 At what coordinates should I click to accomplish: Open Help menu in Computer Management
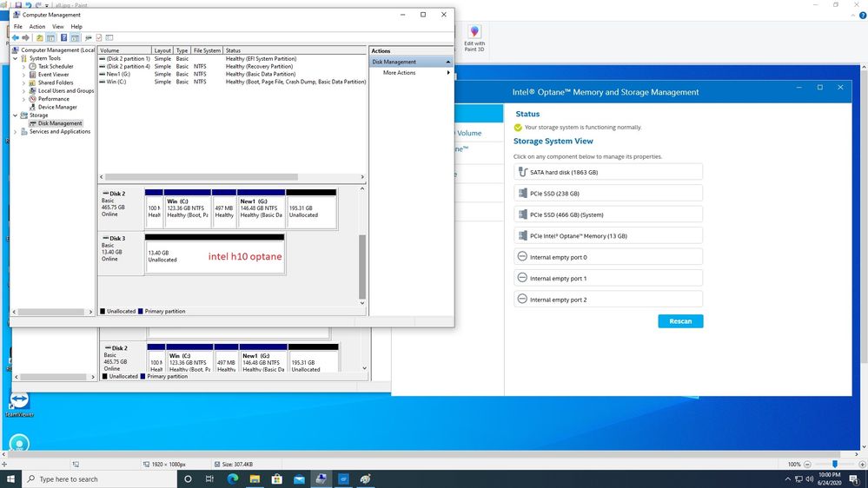76,27
